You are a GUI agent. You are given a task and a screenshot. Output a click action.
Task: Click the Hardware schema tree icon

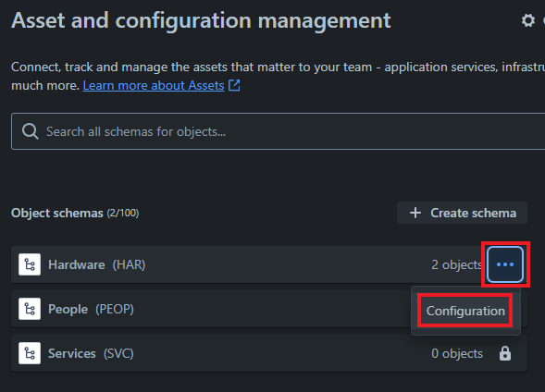tap(30, 264)
